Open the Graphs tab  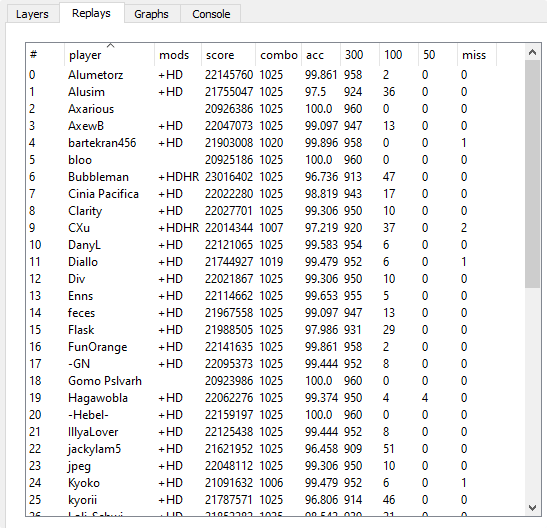(151, 14)
